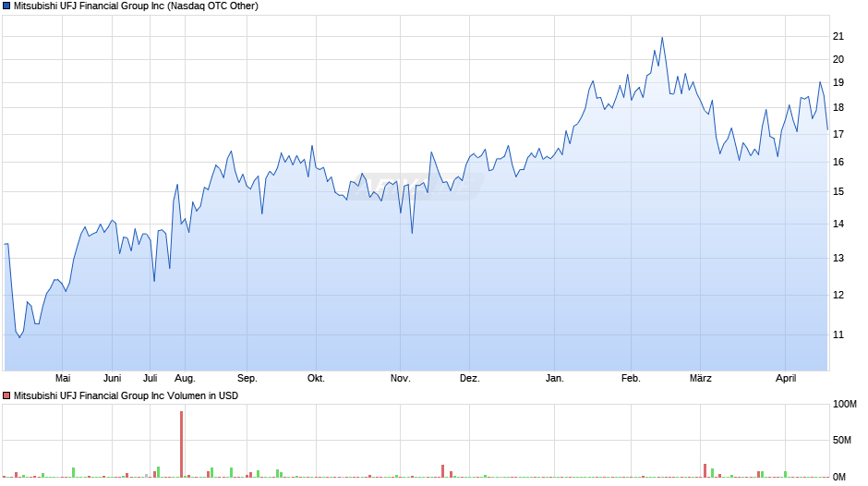This screenshot has height=486, width=868.
Task: Select the 'Jan.' month label
Action: pos(555,379)
